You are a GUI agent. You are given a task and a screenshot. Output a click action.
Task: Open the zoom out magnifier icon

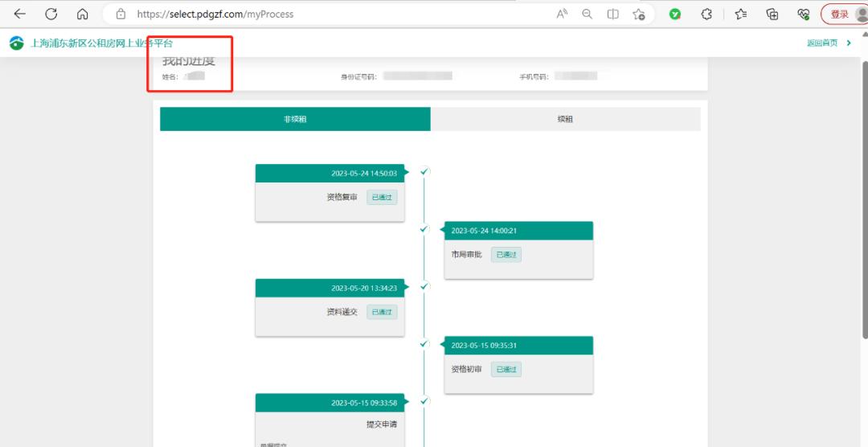588,14
